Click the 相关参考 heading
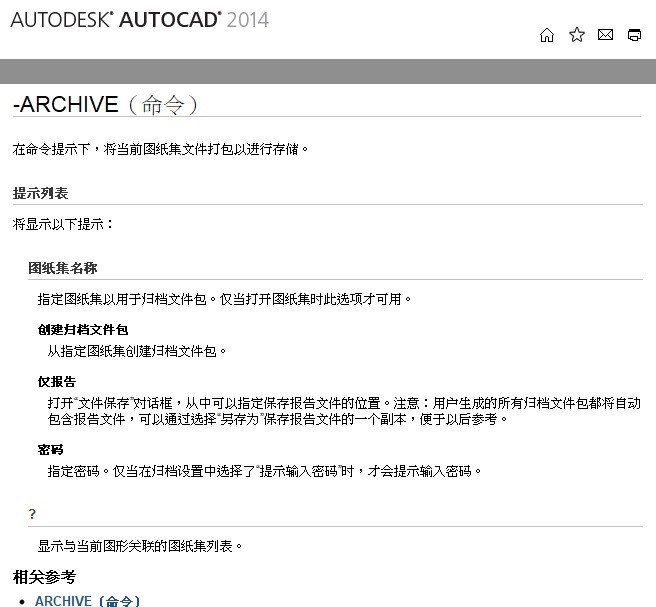This screenshot has height=607, width=656. coord(44,577)
